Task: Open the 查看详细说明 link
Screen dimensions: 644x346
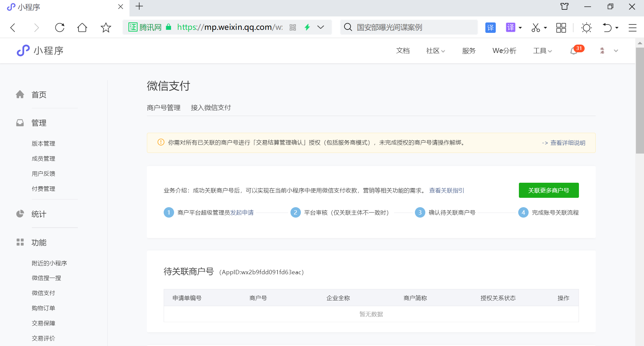Action: (568, 143)
